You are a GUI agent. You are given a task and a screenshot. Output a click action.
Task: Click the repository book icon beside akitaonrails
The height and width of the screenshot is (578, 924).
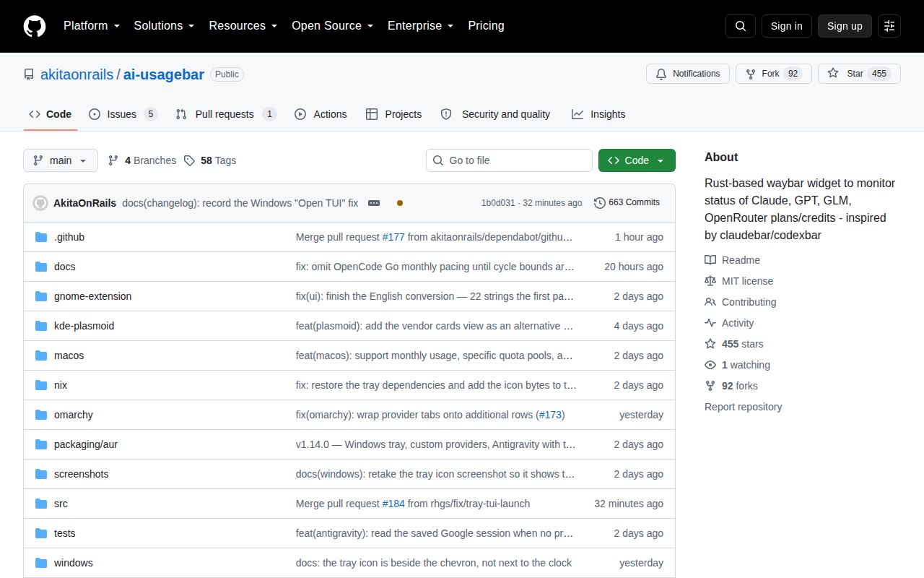[x=29, y=74]
